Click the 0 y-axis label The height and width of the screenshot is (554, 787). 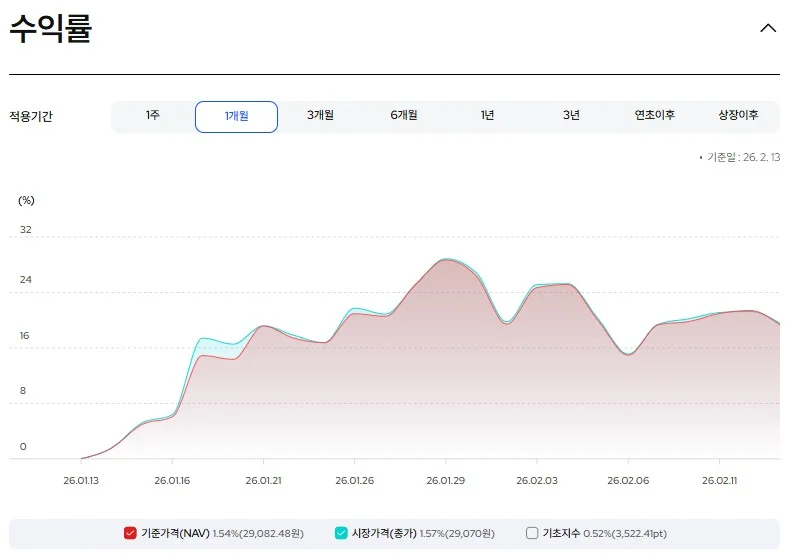[23, 446]
